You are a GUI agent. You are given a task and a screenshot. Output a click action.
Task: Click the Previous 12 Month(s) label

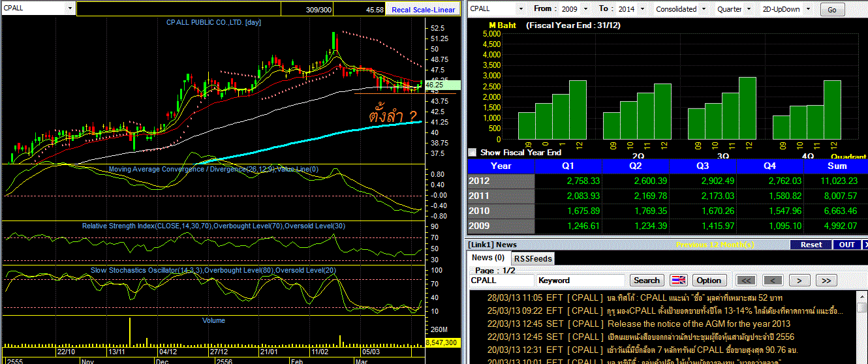click(x=715, y=245)
